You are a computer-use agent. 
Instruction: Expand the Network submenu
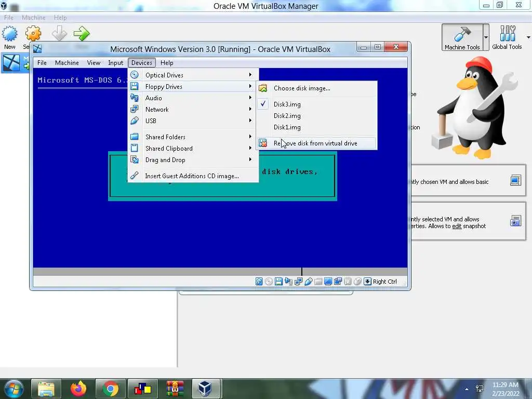193,109
